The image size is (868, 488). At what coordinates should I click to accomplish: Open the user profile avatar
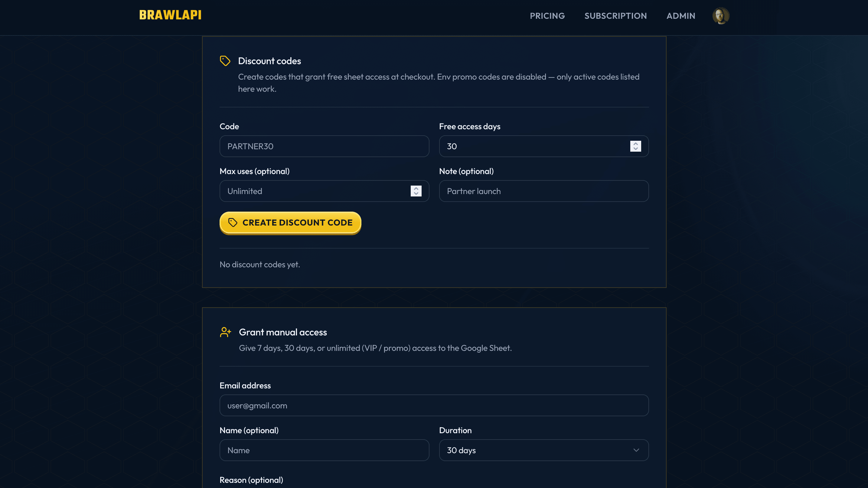point(721,15)
